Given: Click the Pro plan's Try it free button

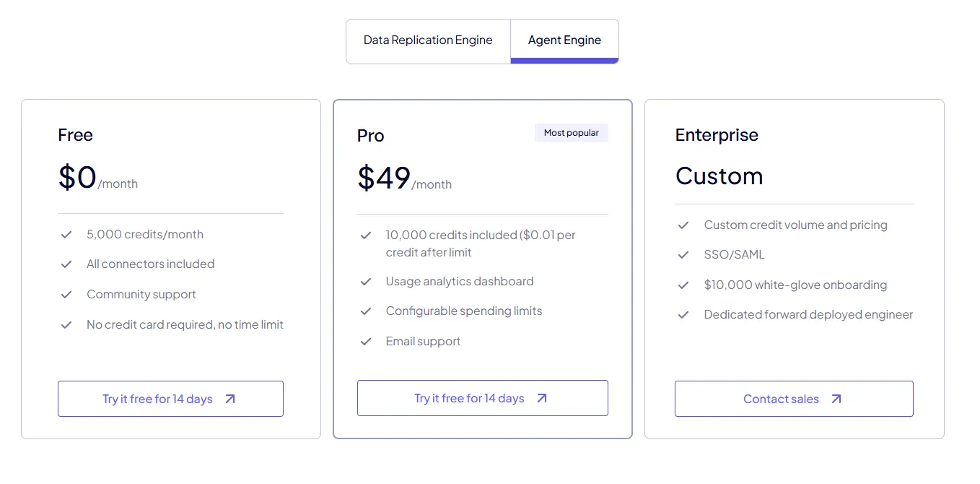Looking at the screenshot, I should point(482,398).
